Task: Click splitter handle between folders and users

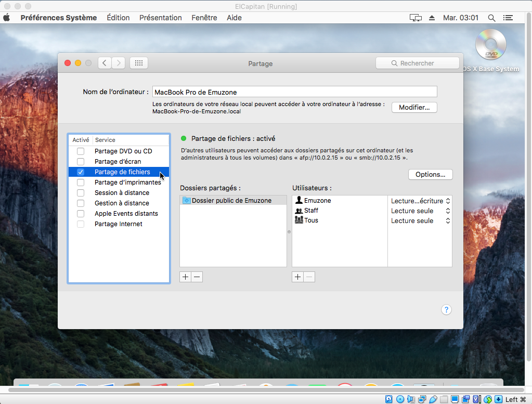Action: [289, 232]
